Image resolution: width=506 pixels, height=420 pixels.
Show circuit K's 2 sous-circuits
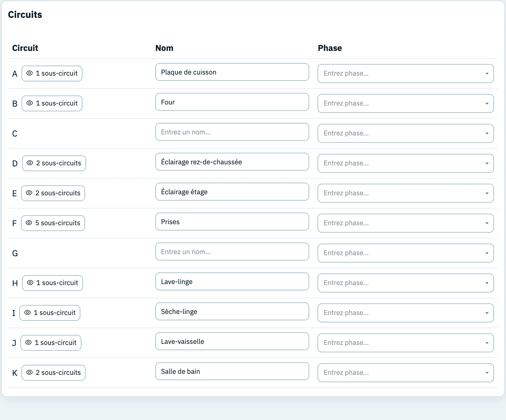click(x=54, y=373)
